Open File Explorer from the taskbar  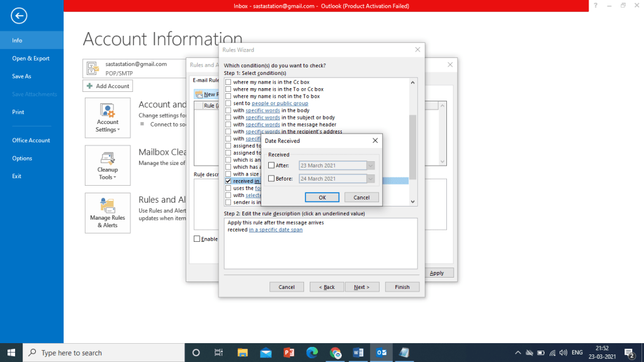pyautogui.click(x=242, y=353)
